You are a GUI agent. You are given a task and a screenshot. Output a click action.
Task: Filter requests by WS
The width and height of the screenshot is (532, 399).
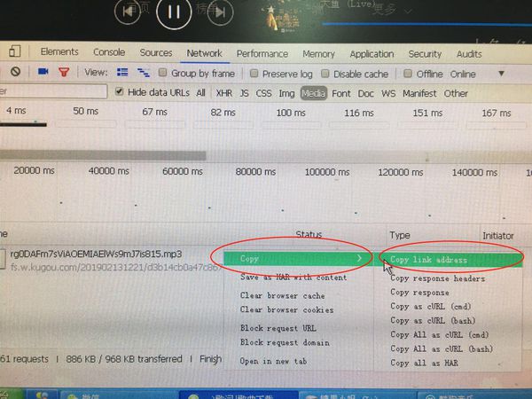pyautogui.click(x=388, y=93)
